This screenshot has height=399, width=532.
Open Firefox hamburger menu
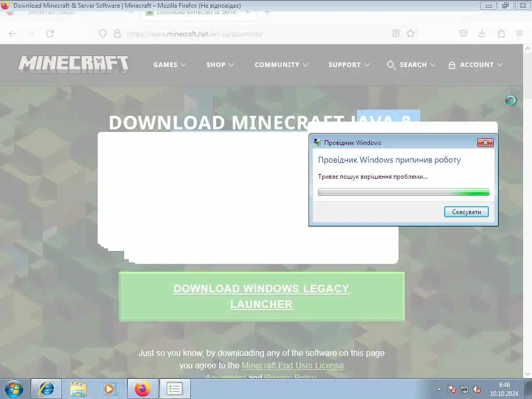(x=520, y=33)
